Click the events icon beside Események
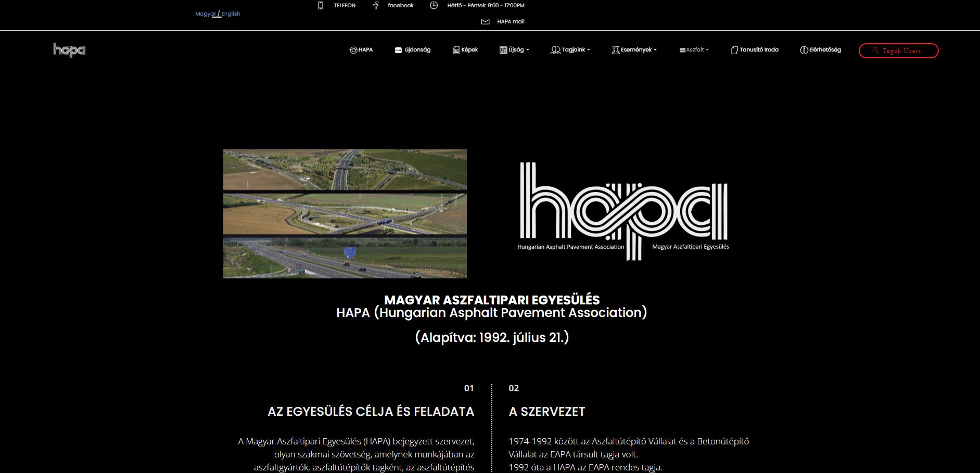This screenshot has height=473, width=980. click(x=616, y=50)
